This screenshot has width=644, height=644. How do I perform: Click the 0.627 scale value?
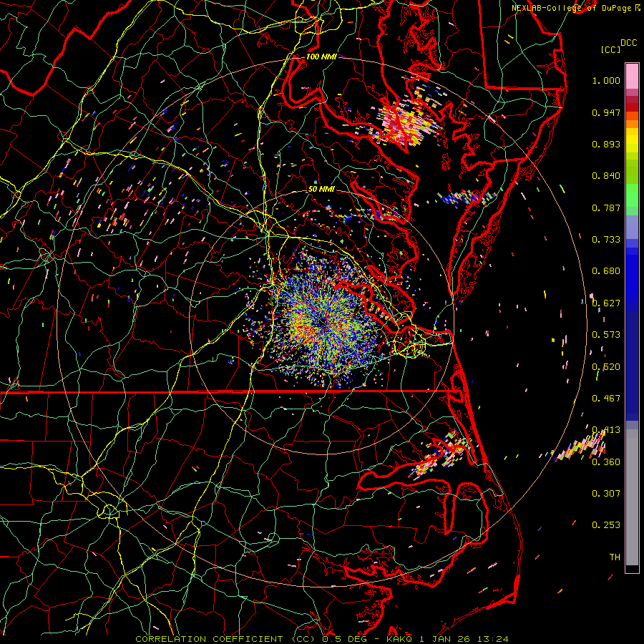[606, 303]
